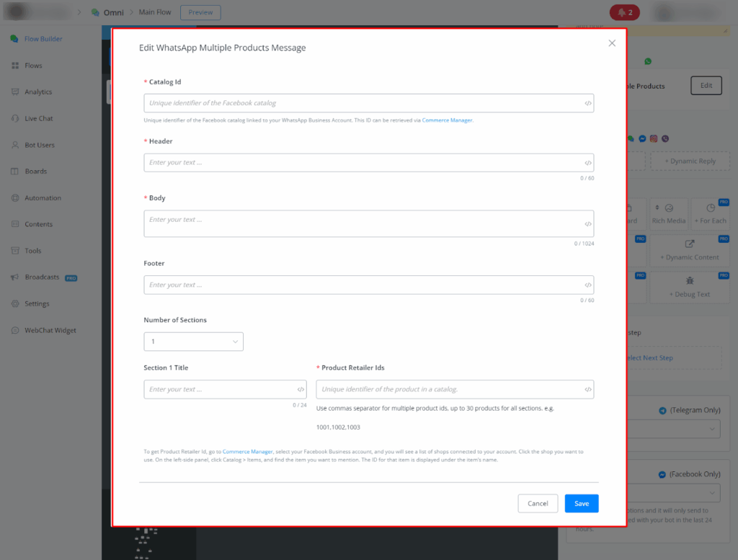Open Analytics in the sidebar
The height and width of the screenshot is (560, 738).
pos(38,92)
